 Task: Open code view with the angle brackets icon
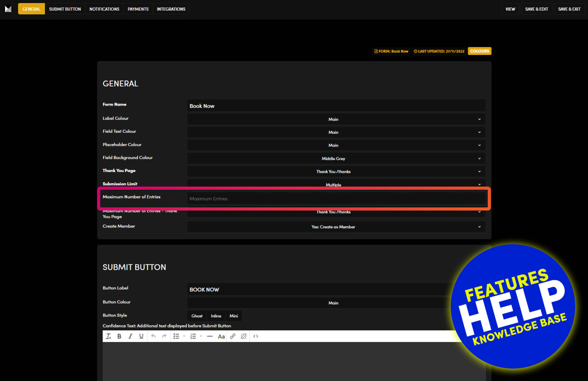(256, 336)
